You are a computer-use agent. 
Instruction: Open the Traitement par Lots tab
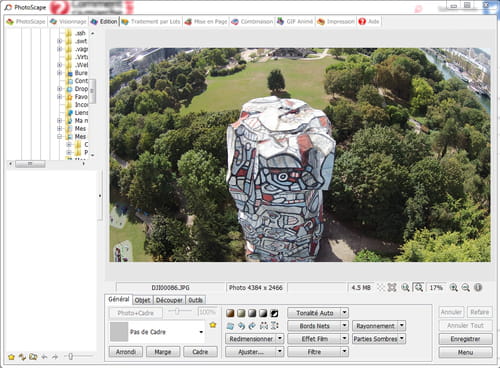coord(151,22)
